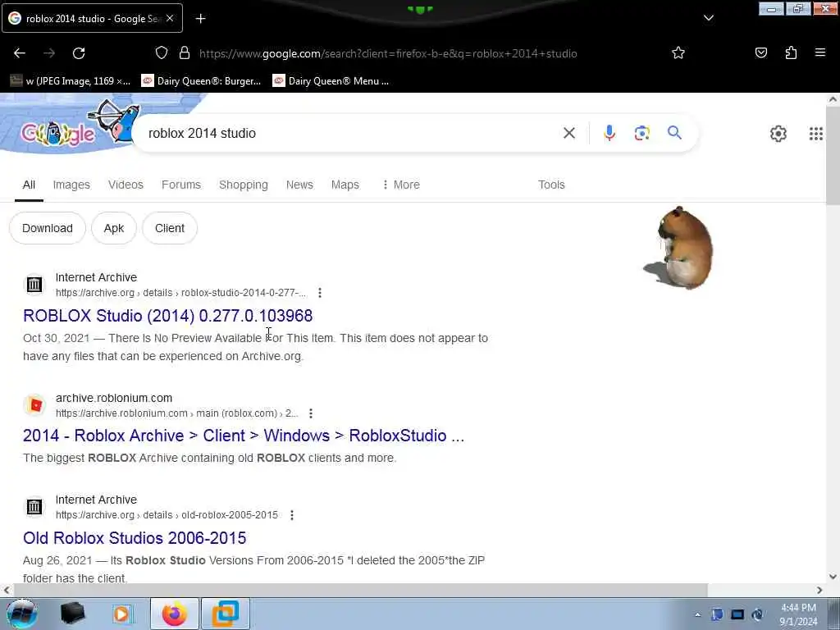Open the Dairy Queen Burger bookmark
The height and width of the screenshot is (630, 840).
pos(201,81)
